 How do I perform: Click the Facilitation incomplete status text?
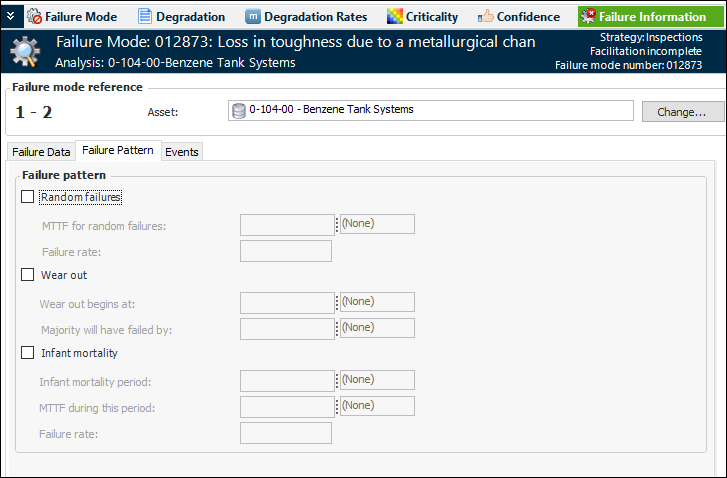pos(646,51)
